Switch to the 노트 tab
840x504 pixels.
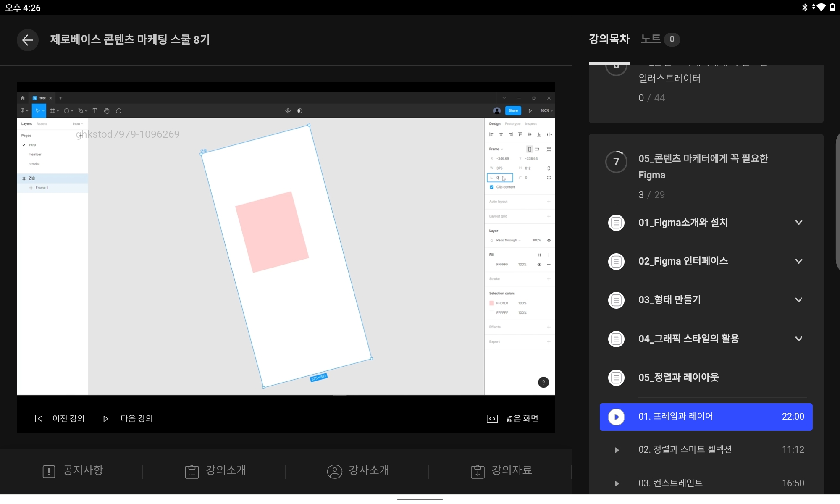click(x=660, y=39)
